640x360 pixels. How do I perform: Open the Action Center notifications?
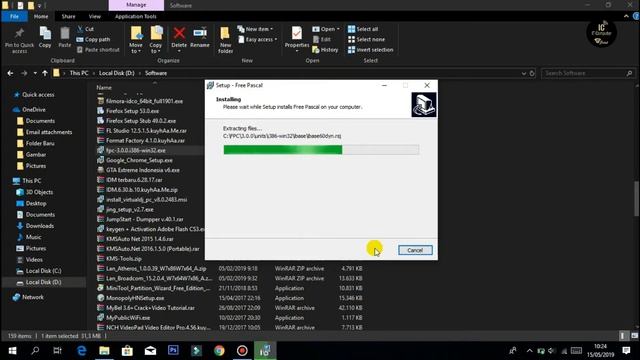point(627,351)
